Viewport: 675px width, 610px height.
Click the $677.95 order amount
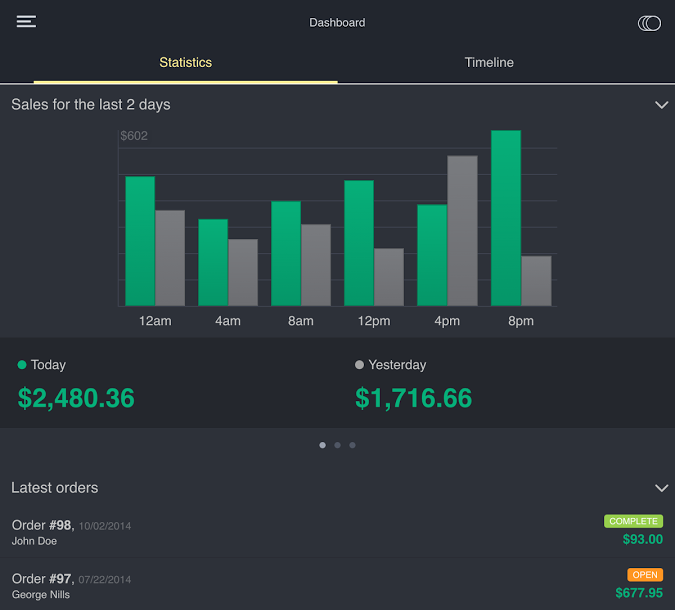coord(639,593)
